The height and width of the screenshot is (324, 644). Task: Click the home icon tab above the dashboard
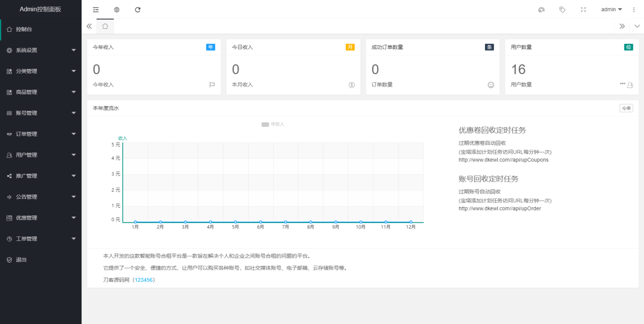coord(105,26)
